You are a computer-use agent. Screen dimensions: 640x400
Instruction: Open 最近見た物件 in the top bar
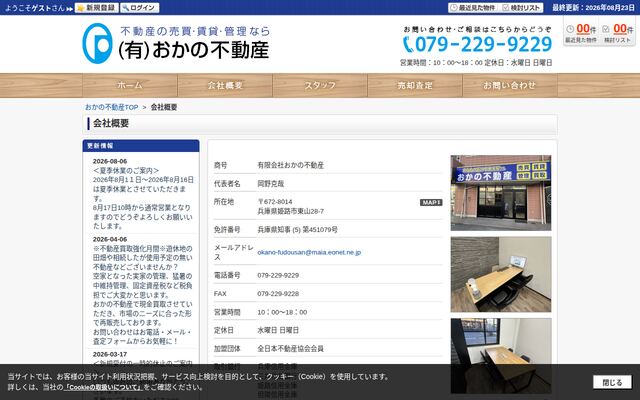473,8
